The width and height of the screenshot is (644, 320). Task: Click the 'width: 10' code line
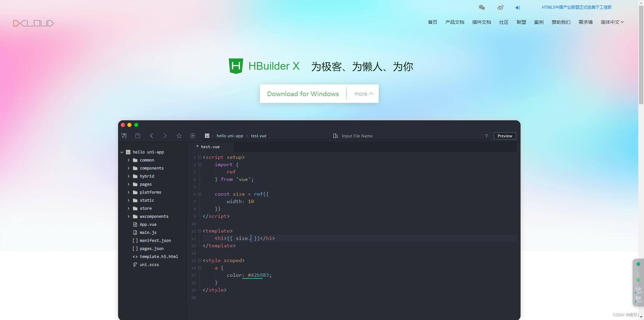click(x=240, y=201)
